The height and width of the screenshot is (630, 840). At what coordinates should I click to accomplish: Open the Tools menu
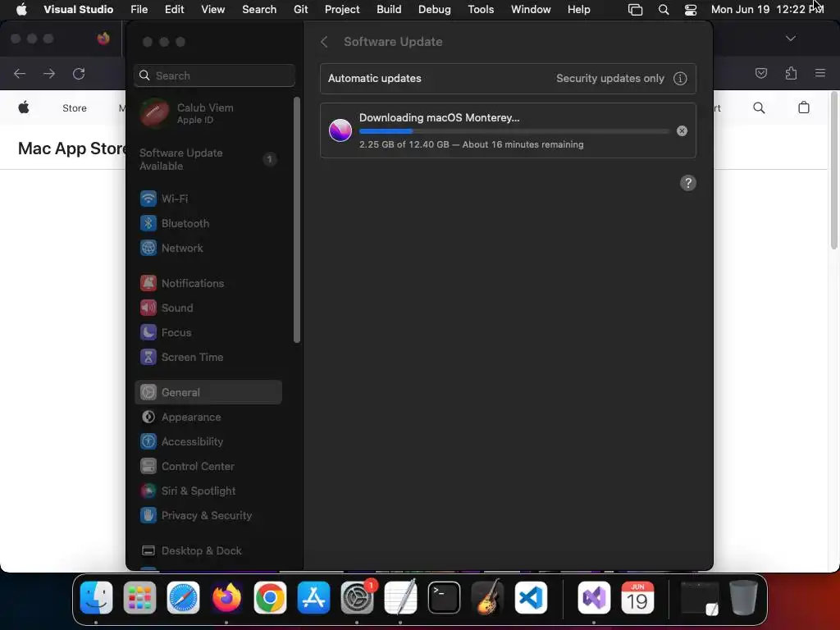click(481, 10)
